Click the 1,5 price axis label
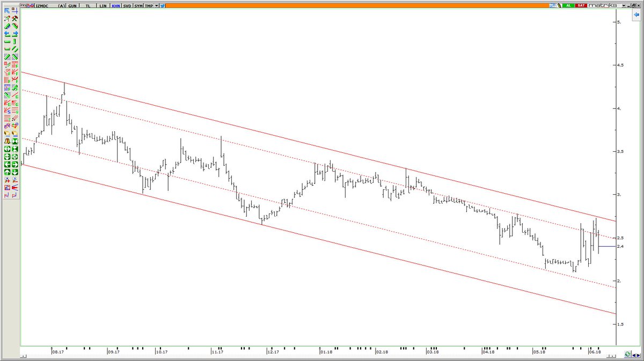This screenshot has width=644, height=361. coord(621,324)
